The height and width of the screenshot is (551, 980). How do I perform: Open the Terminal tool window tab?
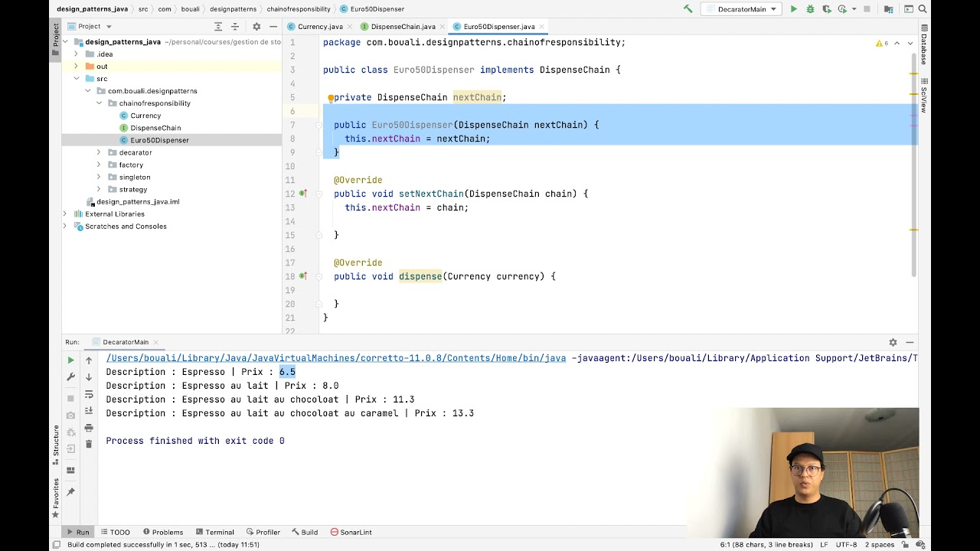tap(214, 532)
